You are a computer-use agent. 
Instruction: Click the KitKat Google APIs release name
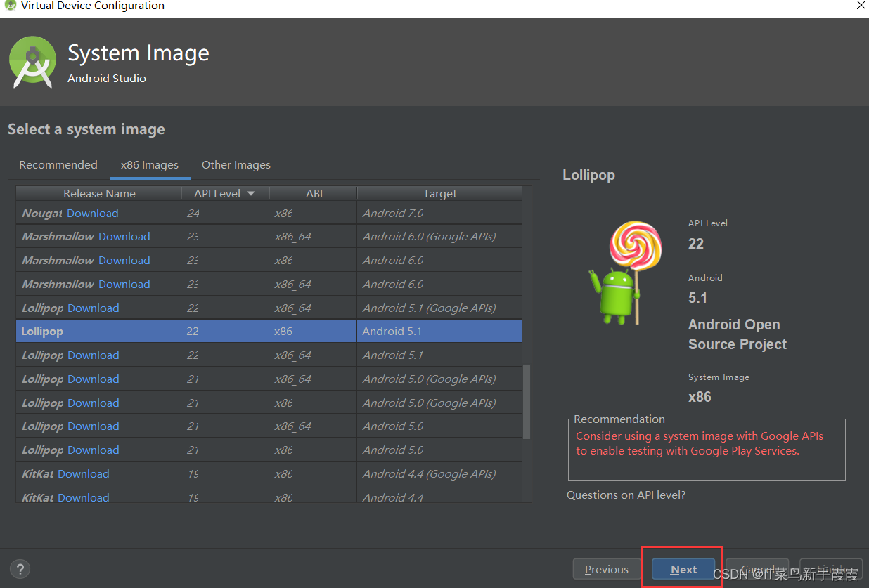38,473
